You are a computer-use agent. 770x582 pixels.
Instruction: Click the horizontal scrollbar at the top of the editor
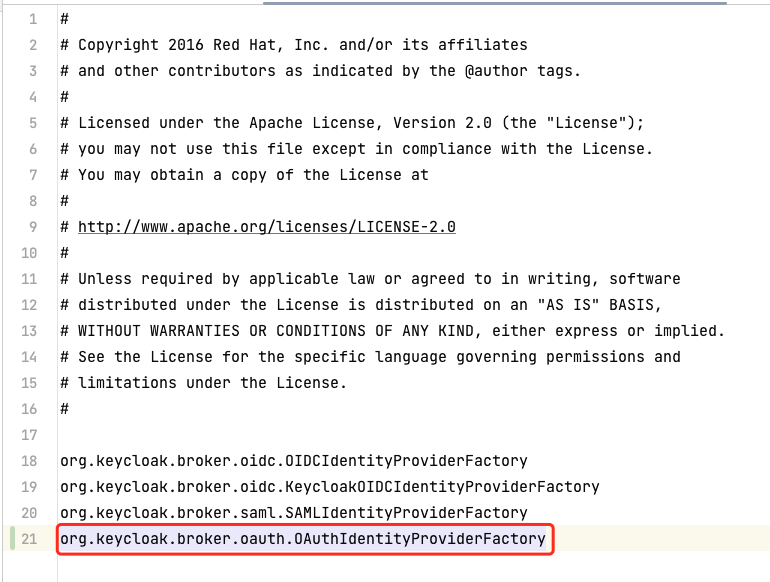click(495, 3)
